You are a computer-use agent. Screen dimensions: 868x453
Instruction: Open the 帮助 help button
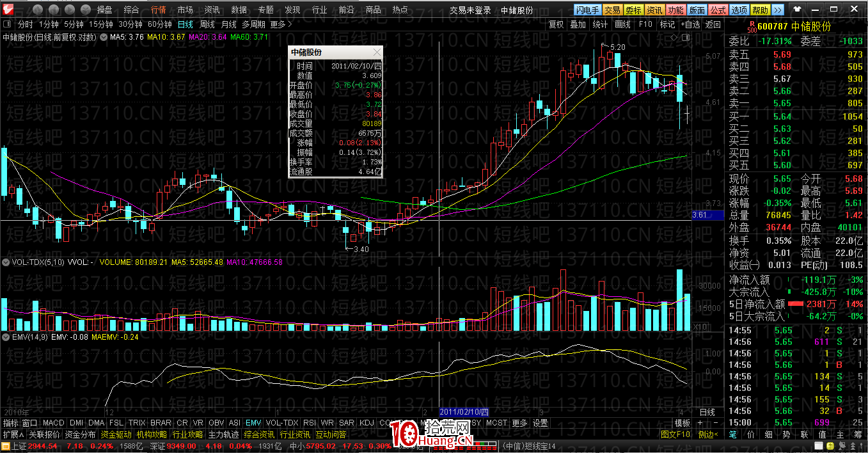click(760, 10)
